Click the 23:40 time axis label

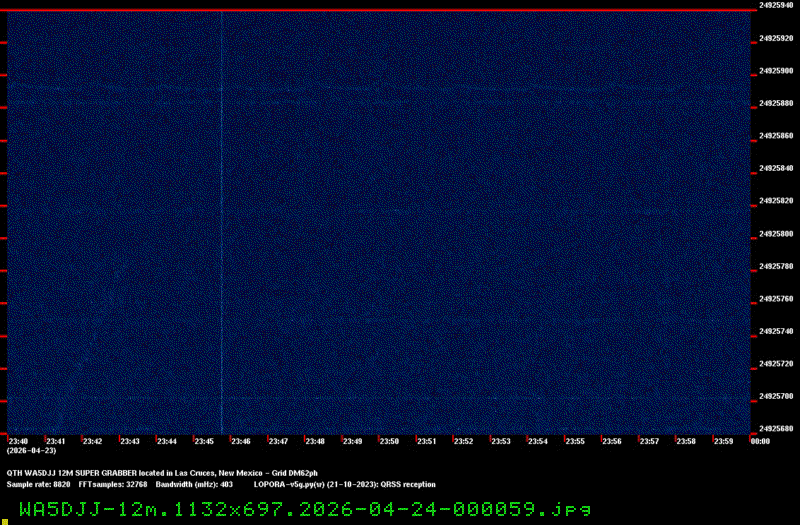click(18, 441)
